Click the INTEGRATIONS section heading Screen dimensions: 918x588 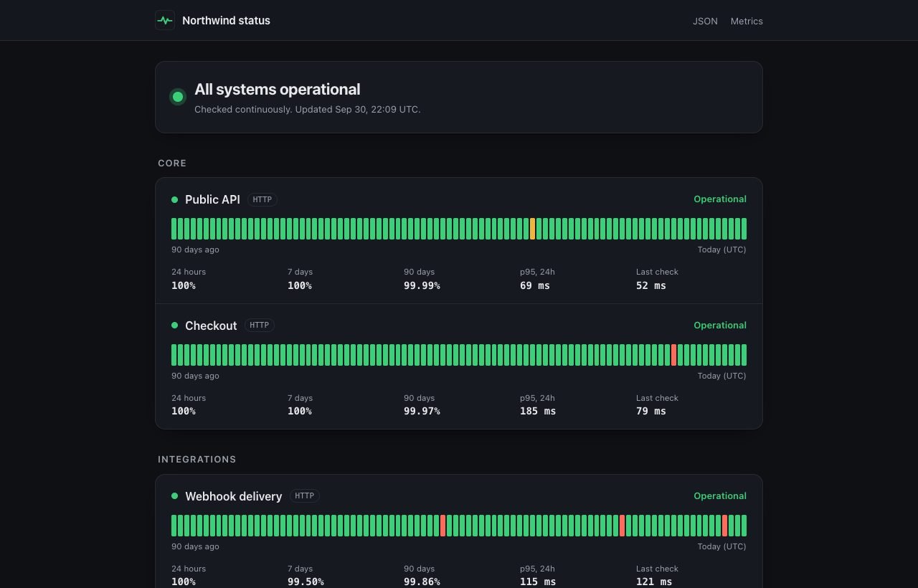197,460
